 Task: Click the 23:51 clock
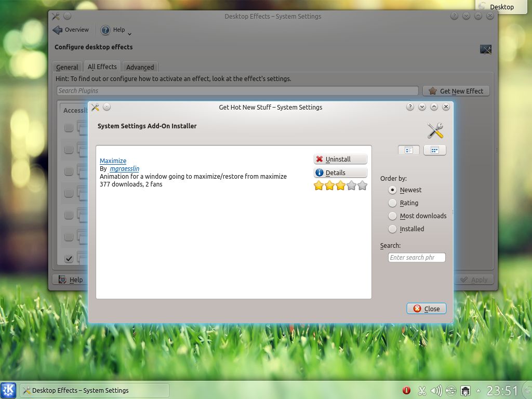[502, 391]
